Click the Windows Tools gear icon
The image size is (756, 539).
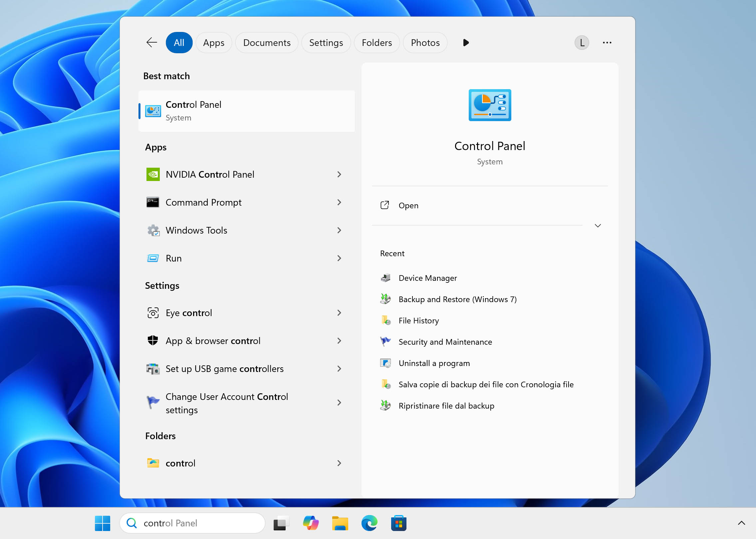click(153, 230)
